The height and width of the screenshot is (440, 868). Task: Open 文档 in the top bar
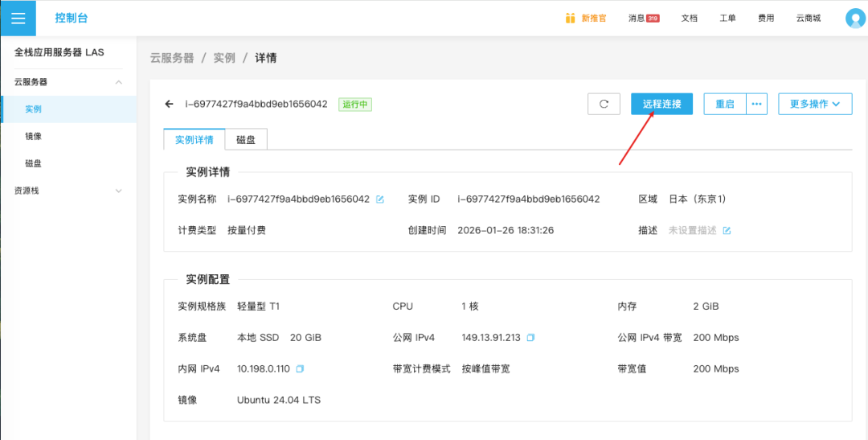[x=690, y=19]
